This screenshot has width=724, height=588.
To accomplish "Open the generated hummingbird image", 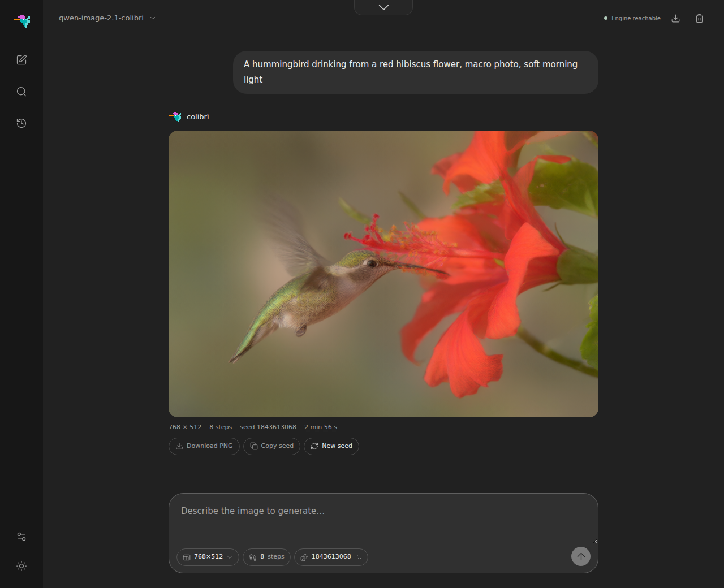I will point(383,274).
